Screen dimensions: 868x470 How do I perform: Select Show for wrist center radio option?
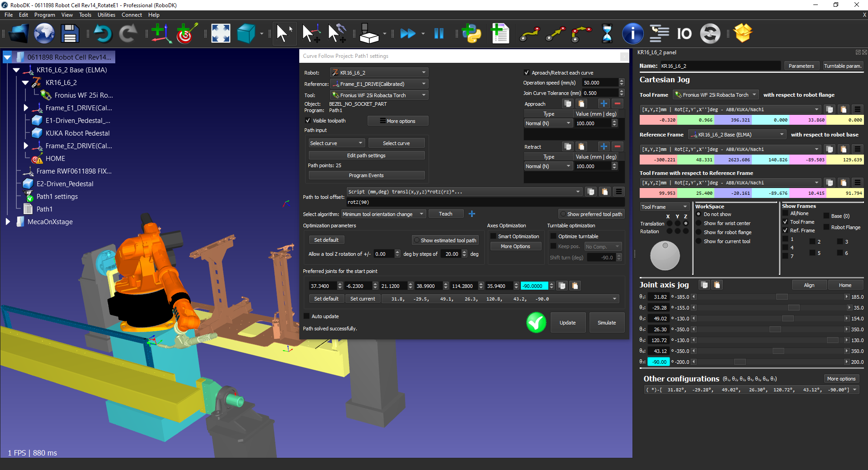click(698, 223)
